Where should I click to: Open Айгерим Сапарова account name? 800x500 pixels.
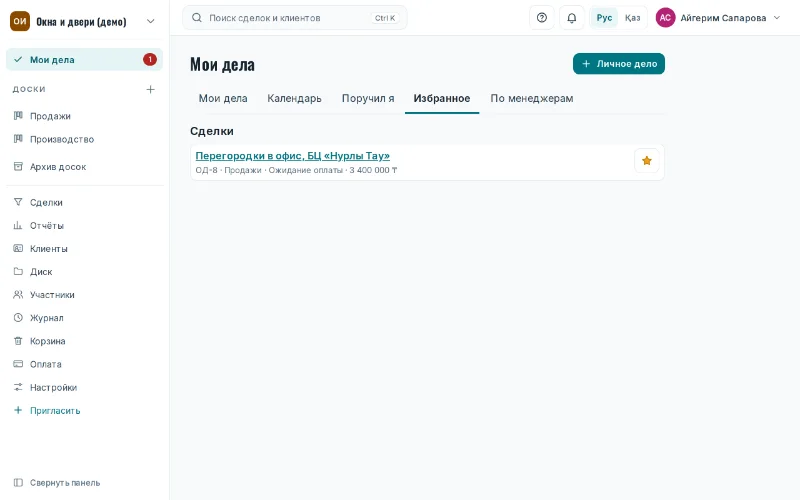point(723,18)
